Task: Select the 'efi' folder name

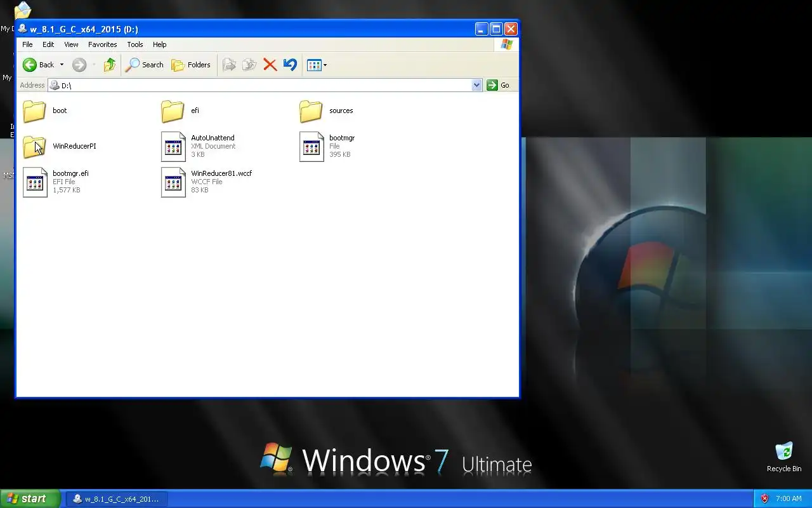Action: (x=195, y=110)
